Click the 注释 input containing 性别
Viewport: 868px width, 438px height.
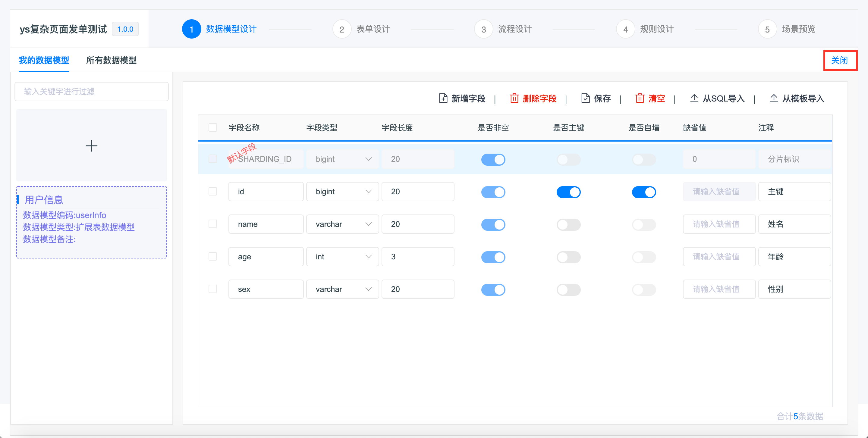tap(794, 289)
